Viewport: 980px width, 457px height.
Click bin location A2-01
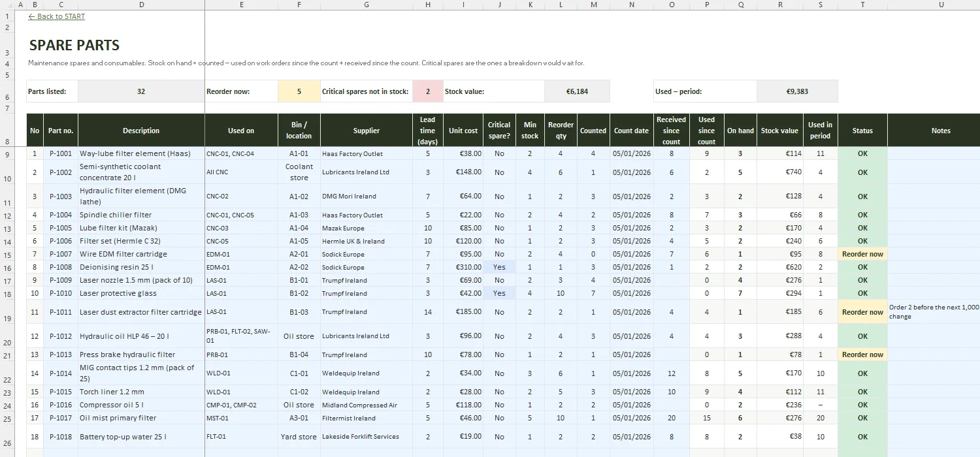coord(299,254)
